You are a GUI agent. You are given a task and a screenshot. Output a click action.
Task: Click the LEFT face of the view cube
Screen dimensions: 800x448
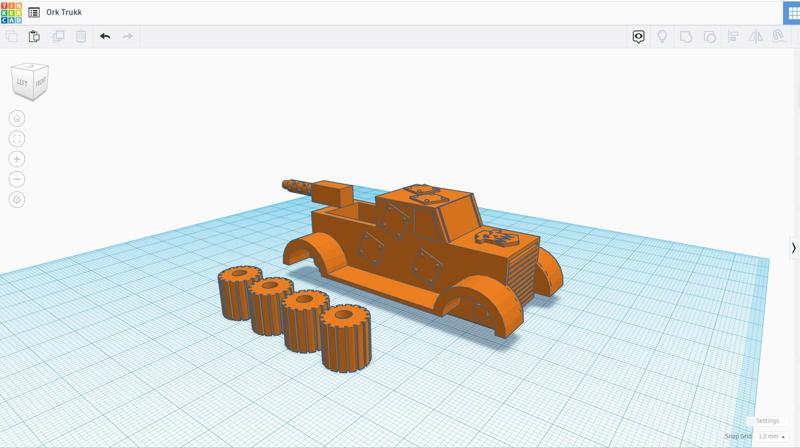coord(22,83)
